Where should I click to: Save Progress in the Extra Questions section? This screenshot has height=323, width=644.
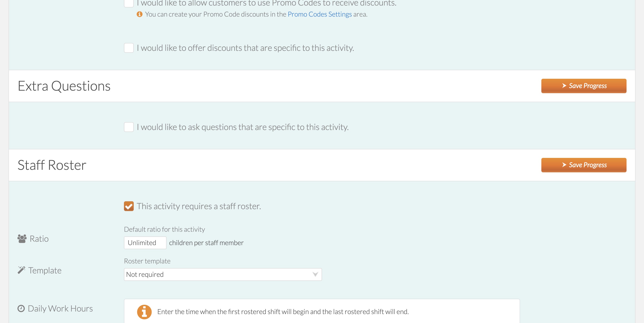(x=584, y=86)
